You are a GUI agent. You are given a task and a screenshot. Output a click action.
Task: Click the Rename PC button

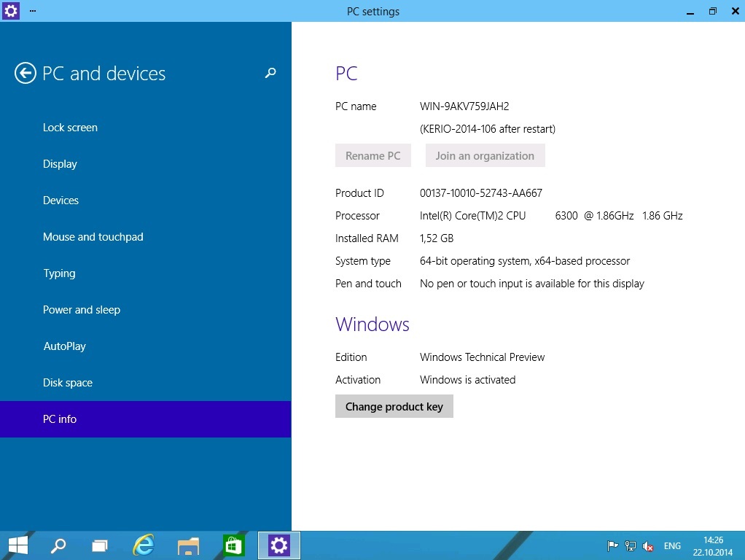click(372, 156)
